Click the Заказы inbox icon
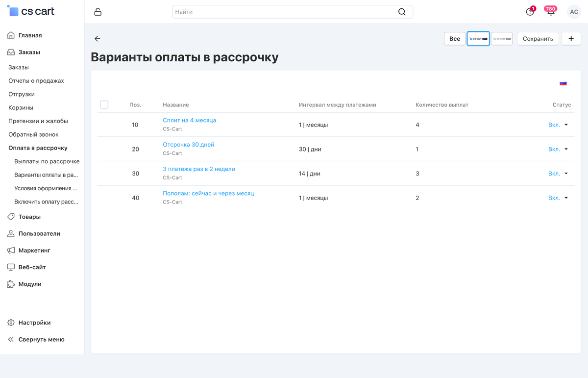The height and width of the screenshot is (378, 588). click(x=11, y=52)
